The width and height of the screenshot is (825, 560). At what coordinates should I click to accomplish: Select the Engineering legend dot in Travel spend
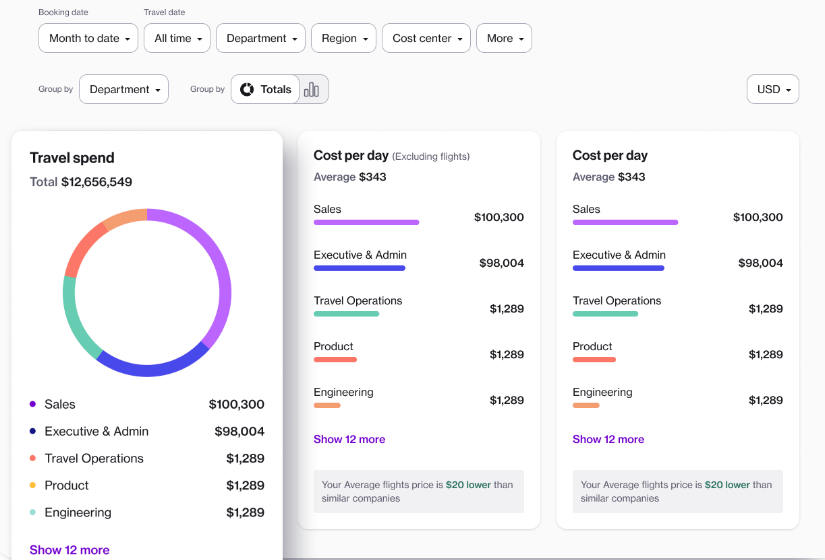(x=33, y=512)
